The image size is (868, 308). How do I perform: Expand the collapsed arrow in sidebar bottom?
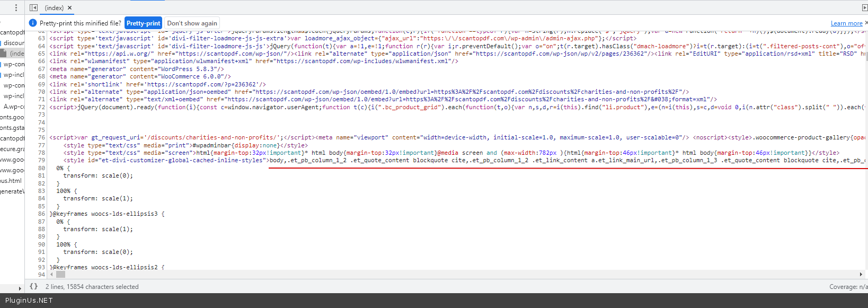pos(20,288)
